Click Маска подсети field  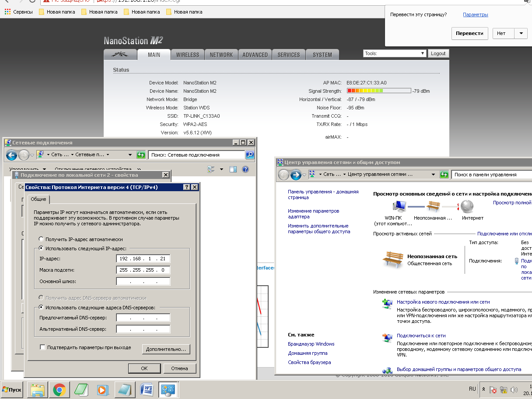(x=143, y=270)
